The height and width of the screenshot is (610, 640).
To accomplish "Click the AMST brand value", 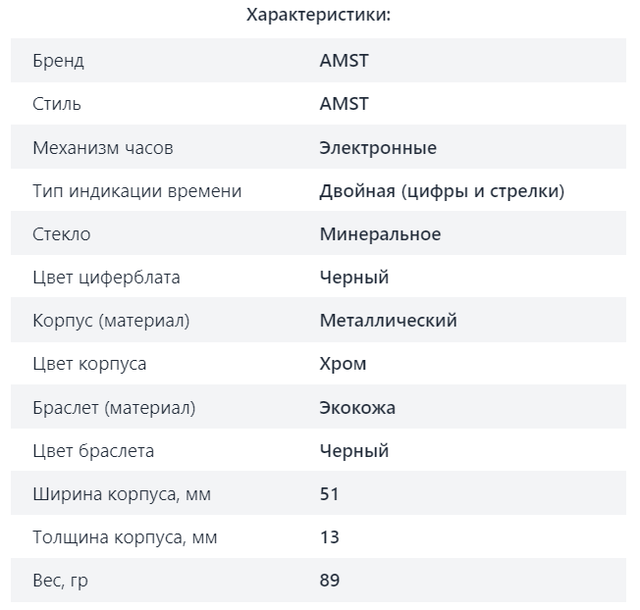I will (x=344, y=60).
